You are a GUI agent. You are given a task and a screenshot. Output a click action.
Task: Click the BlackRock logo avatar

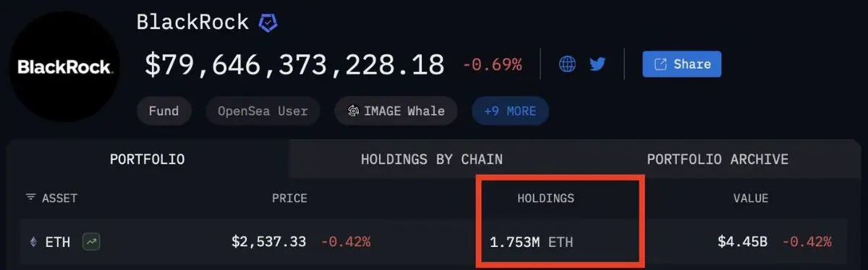coord(65,67)
